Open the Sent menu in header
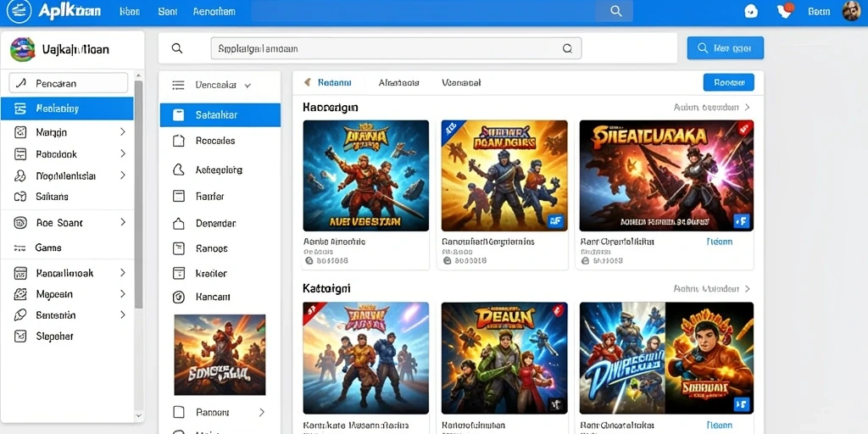 (x=167, y=11)
